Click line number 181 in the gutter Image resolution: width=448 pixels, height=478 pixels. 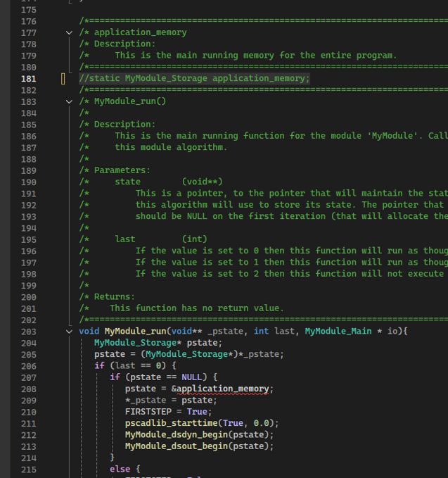pos(29,78)
